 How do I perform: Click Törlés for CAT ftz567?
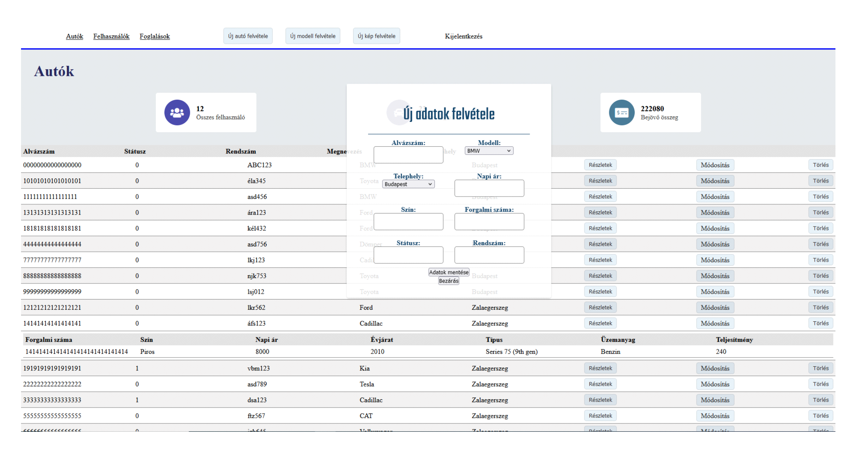pos(821,416)
